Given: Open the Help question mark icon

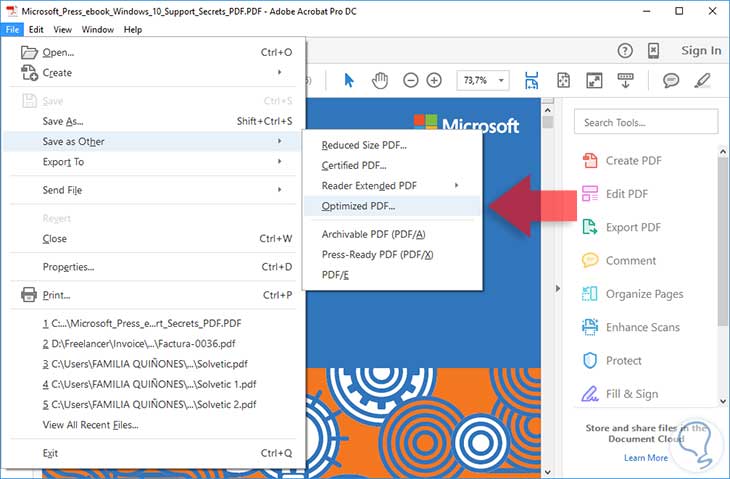Looking at the screenshot, I should [625, 50].
